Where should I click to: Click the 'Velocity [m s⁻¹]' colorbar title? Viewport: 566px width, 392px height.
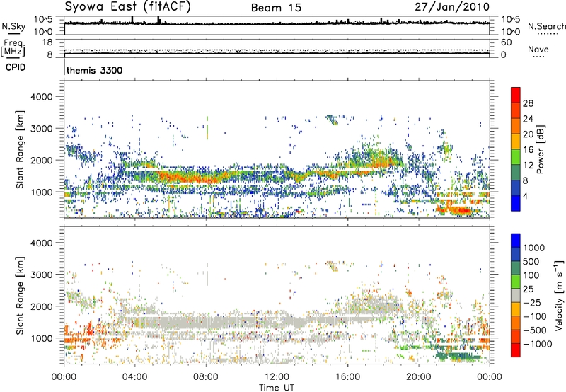tap(559, 295)
